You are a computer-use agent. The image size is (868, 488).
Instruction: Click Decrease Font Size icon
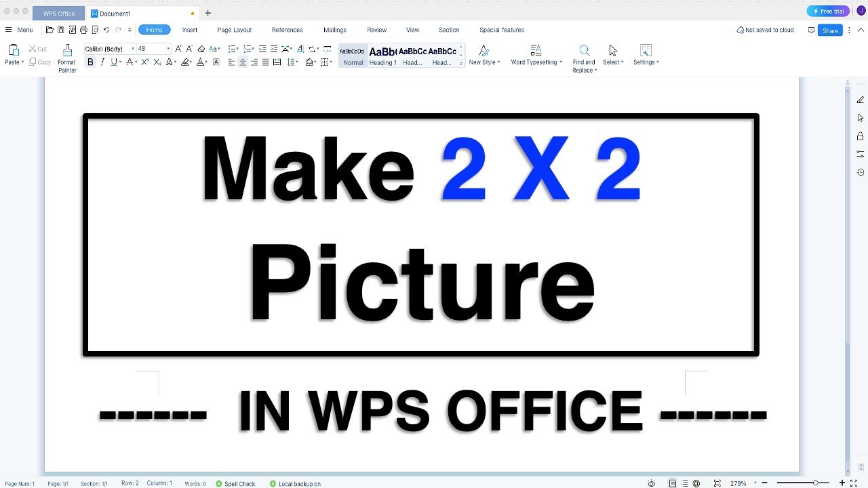(x=190, y=49)
